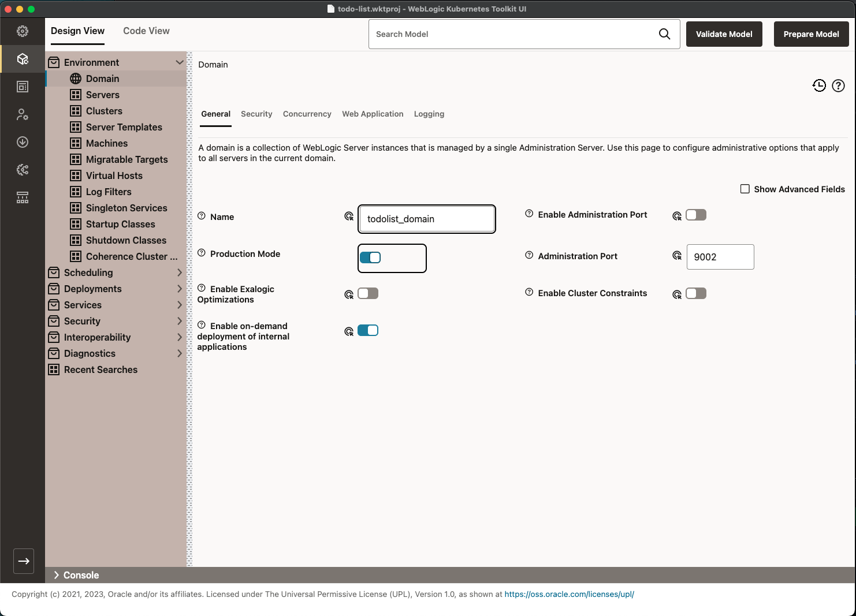Screen dimensions: 856x616
Task: Open the user settings icon in left sidebar
Action: 23,114
